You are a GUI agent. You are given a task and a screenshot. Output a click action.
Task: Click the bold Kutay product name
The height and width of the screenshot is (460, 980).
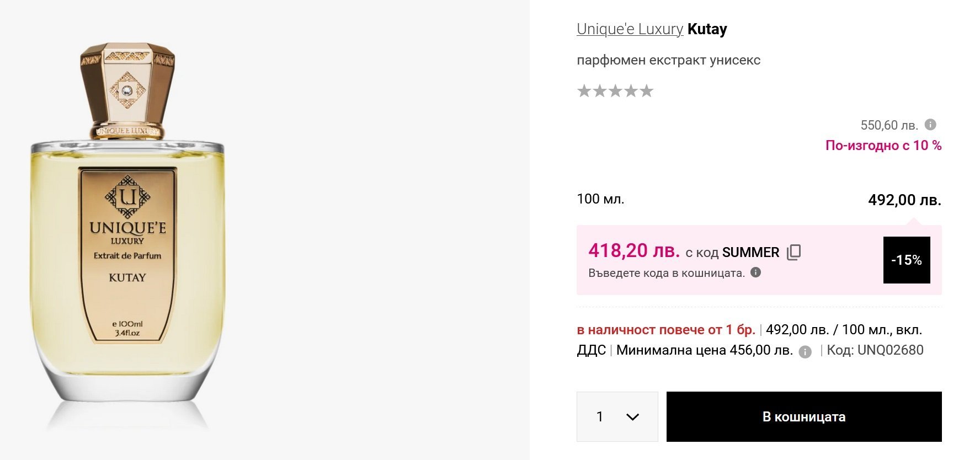(707, 29)
